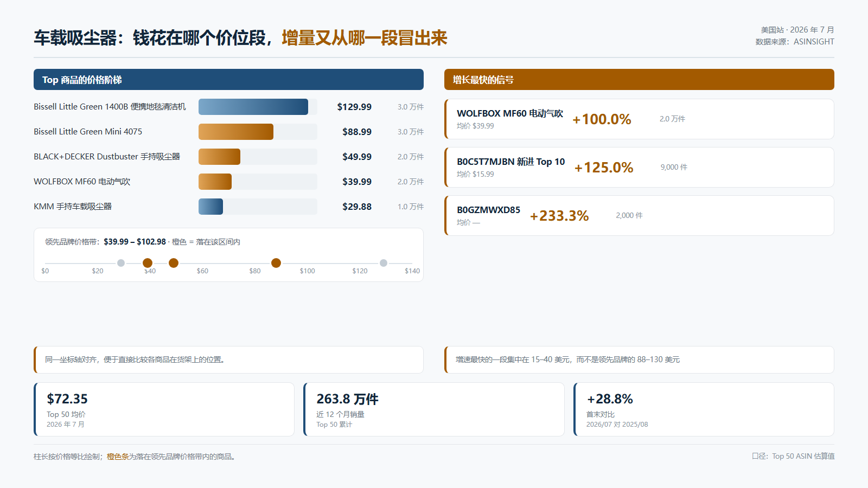The height and width of the screenshot is (488, 868).
Task: Open the B0GZMWXD85 +233.3% card
Action: click(x=639, y=216)
